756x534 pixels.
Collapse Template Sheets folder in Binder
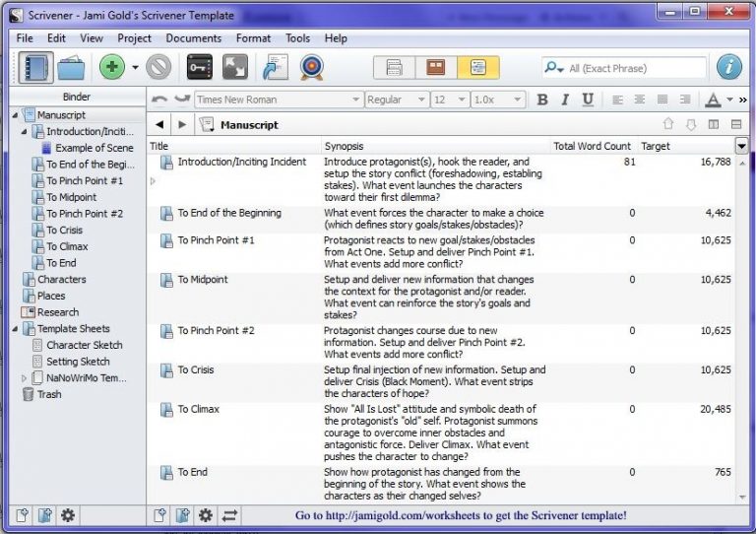pos(16,329)
